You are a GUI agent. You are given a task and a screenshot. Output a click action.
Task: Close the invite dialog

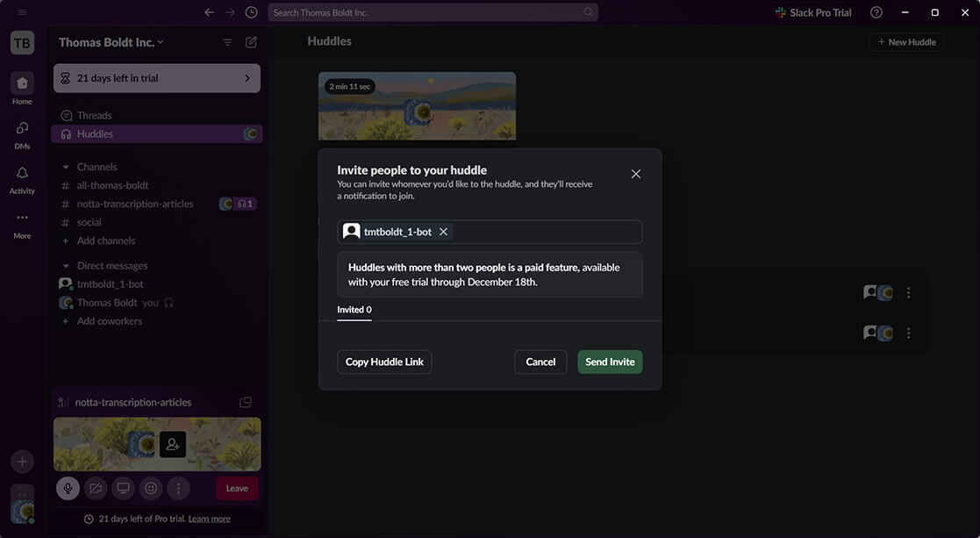tap(635, 174)
